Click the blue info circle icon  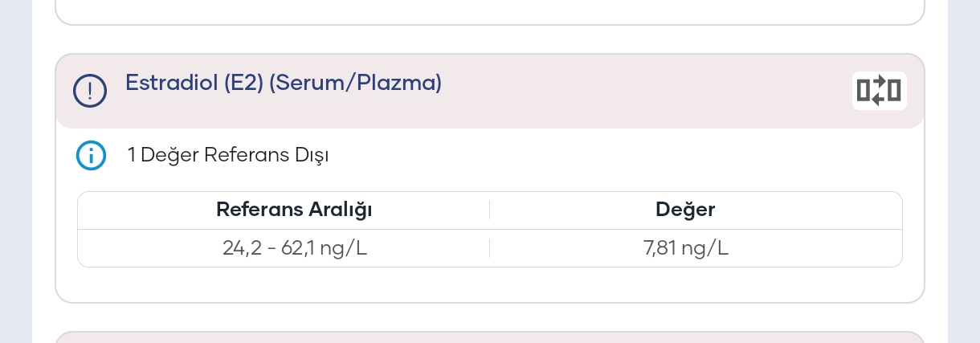91,155
